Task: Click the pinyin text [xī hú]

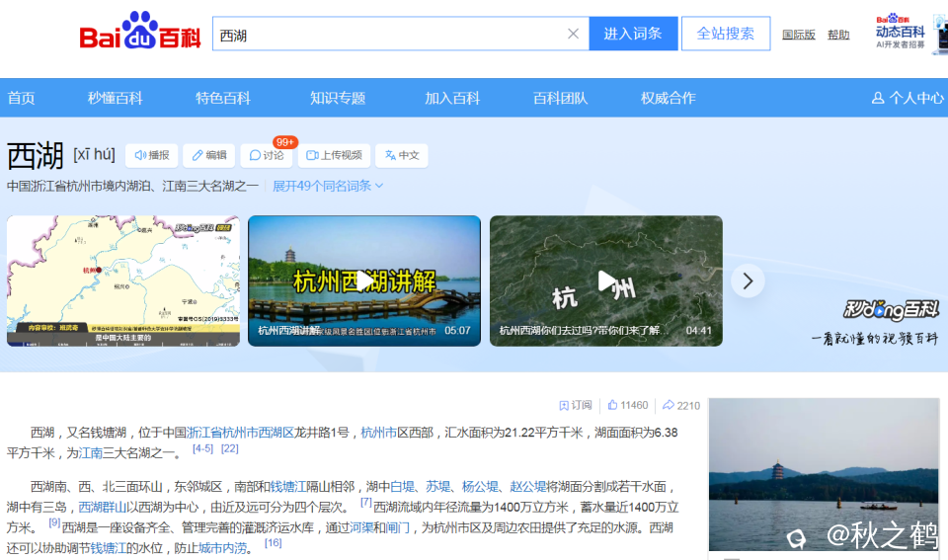Action: (94, 155)
